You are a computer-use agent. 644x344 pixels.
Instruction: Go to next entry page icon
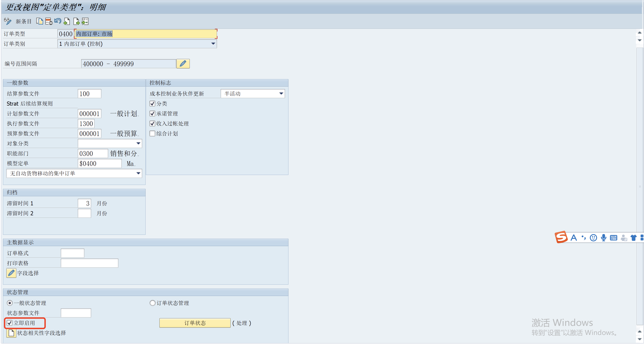pos(76,21)
